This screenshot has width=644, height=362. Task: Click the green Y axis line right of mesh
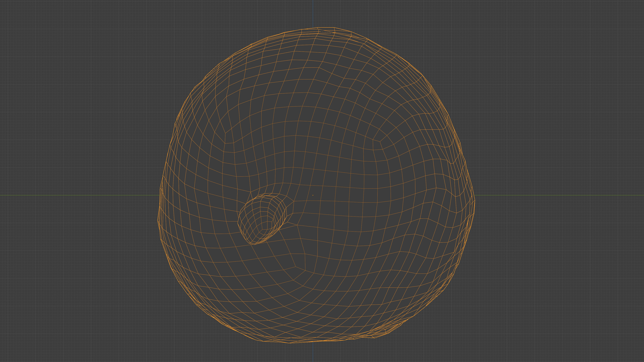pos(562,195)
